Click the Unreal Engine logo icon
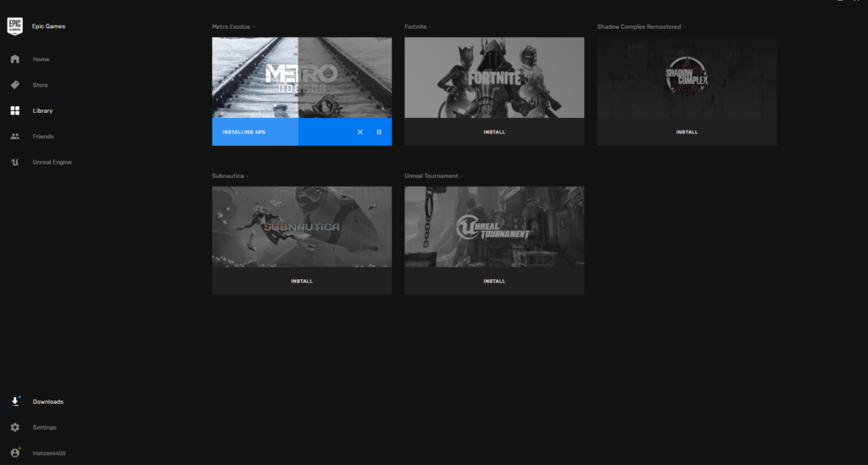 (14, 162)
